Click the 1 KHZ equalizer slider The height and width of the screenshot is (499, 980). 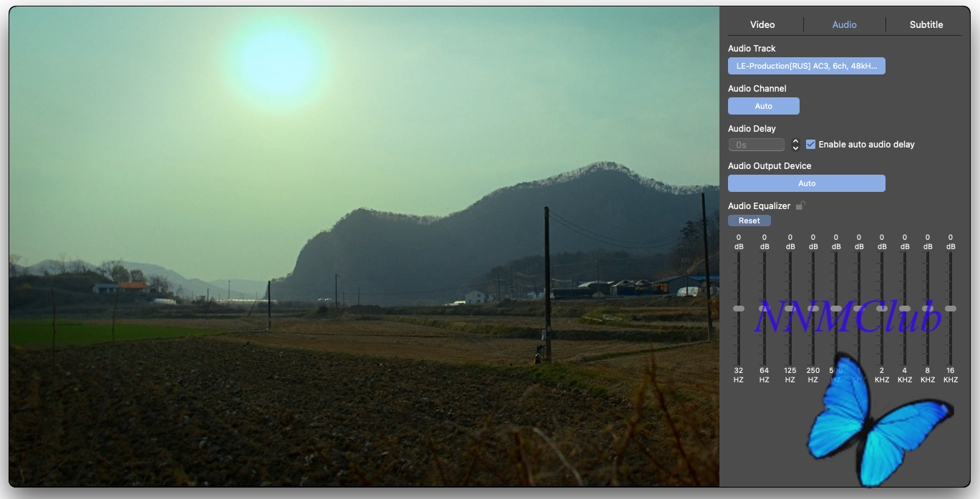[x=859, y=309]
